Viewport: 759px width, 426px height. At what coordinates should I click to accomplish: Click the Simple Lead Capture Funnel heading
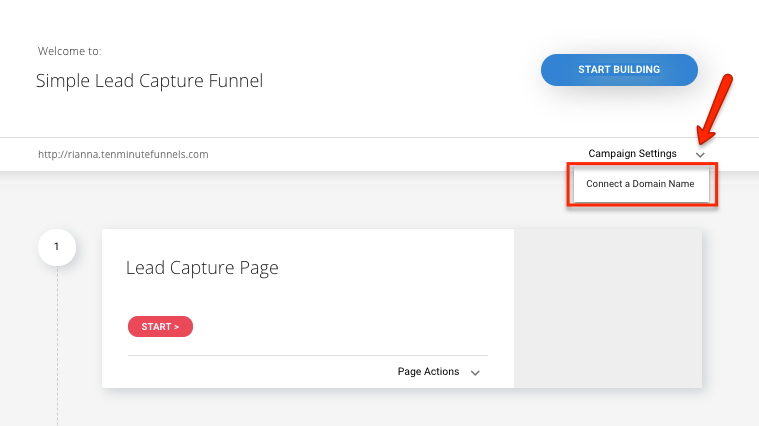[149, 81]
